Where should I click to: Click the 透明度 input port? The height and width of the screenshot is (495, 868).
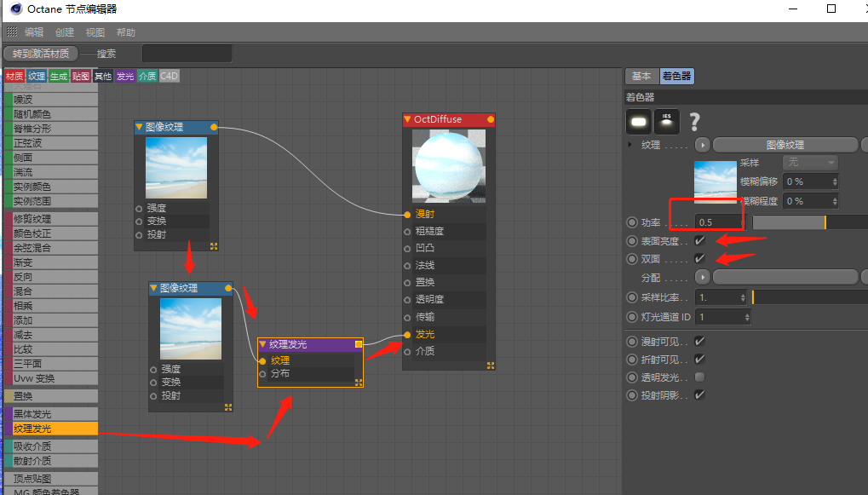click(407, 300)
